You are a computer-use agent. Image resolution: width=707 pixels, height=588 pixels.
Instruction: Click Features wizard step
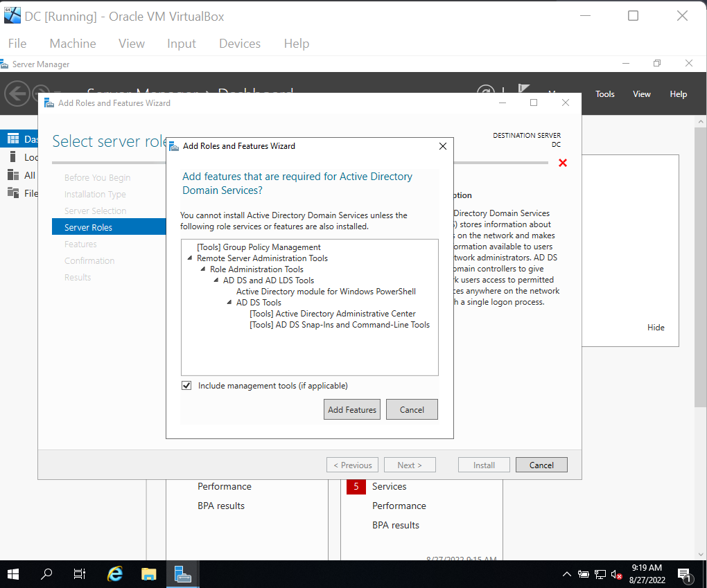[80, 244]
